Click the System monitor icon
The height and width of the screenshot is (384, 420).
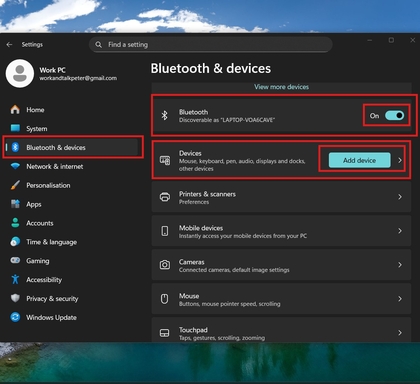15,128
